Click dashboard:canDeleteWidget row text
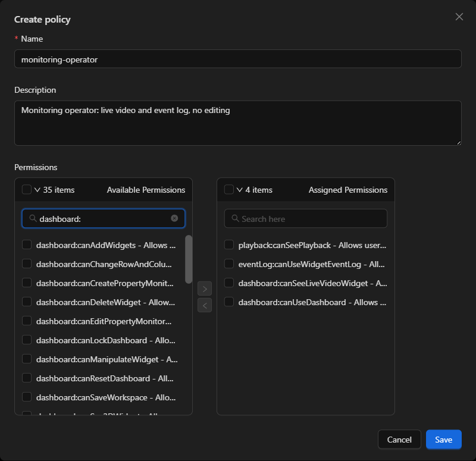Viewport: 476px width, 461px height. click(x=106, y=302)
